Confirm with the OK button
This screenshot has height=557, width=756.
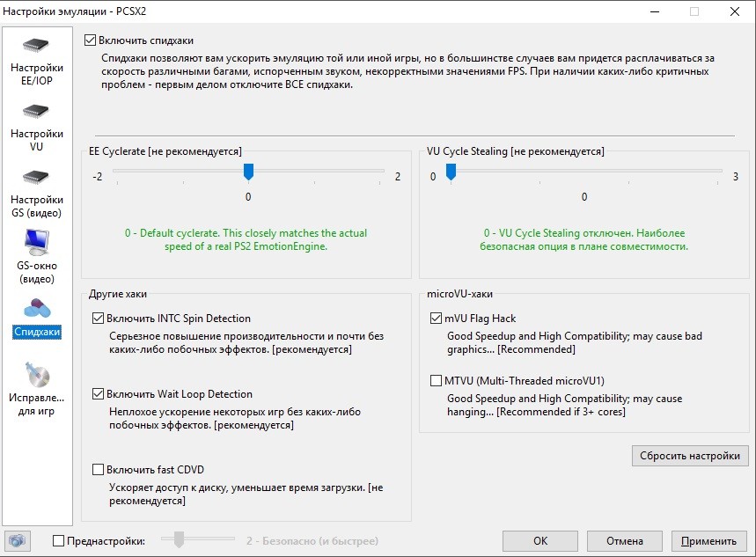539,541
